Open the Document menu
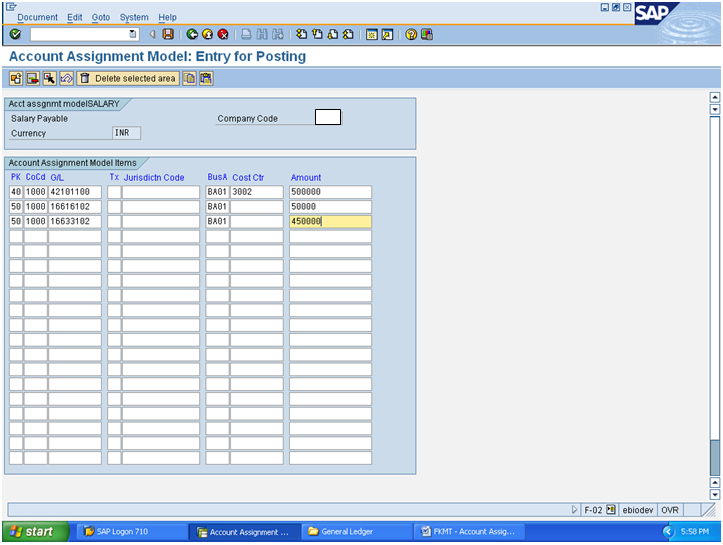 click(x=37, y=17)
